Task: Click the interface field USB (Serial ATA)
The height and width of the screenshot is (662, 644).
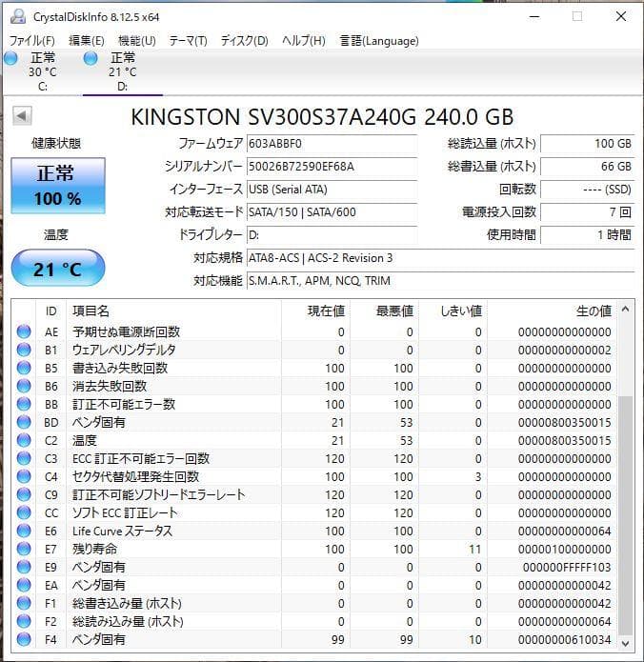Action: [332, 190]
